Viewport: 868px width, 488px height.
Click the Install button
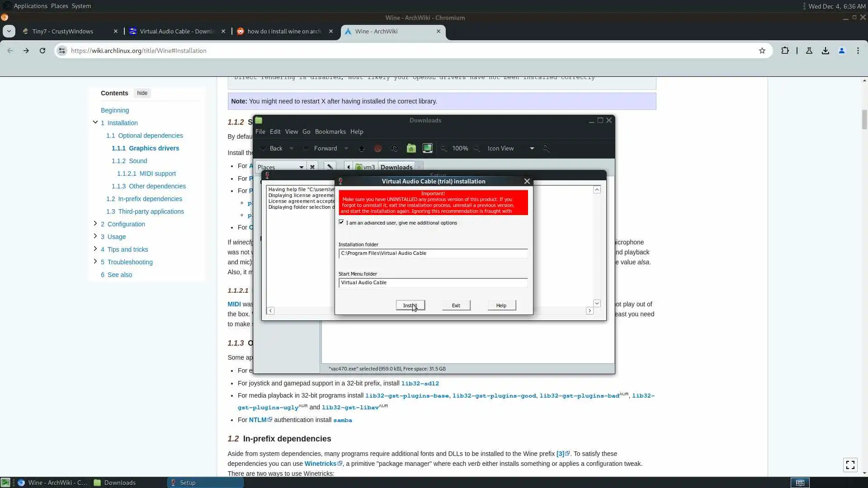(x=410, y=305)
